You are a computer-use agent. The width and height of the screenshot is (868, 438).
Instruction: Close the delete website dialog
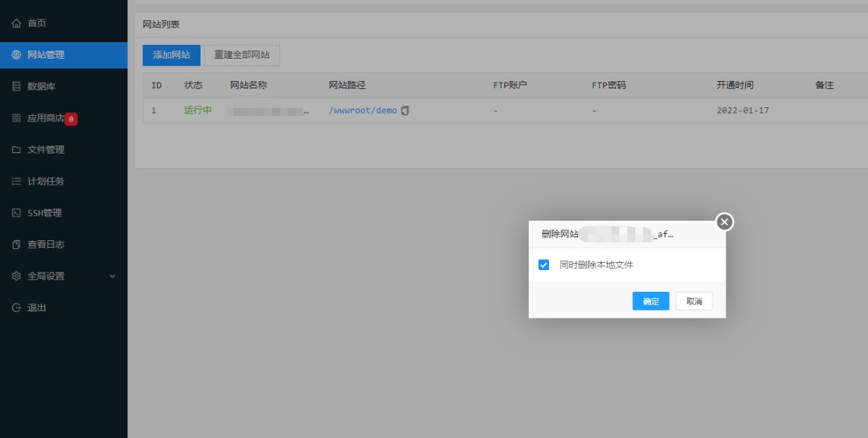[x=725, y=222]
